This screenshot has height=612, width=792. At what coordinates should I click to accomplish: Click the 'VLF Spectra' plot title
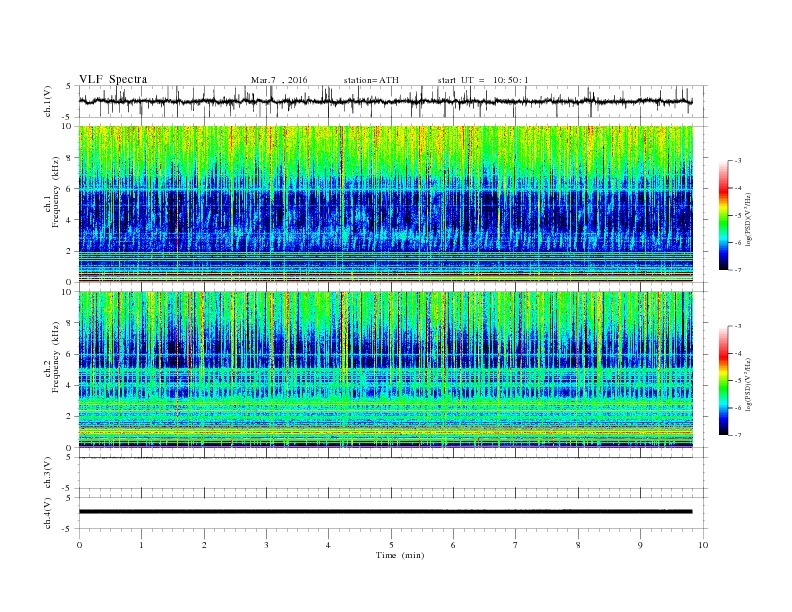tap(113, 79)
